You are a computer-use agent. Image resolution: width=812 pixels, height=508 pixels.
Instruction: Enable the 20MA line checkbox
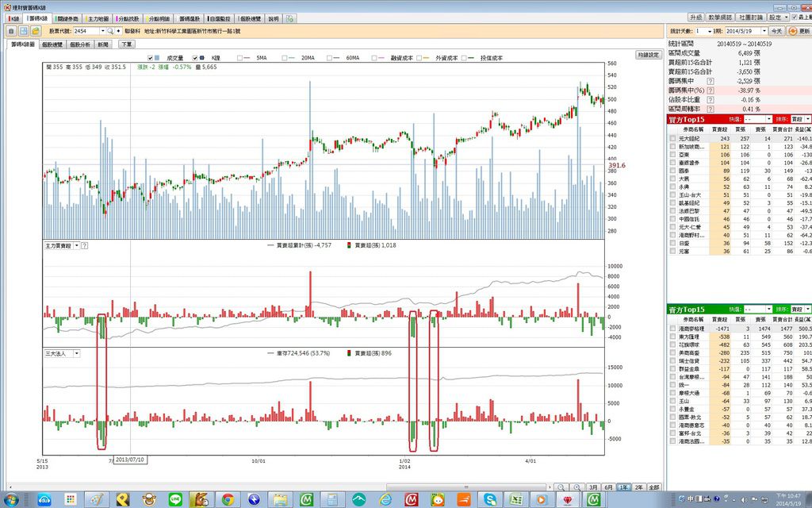pos(285,58)
